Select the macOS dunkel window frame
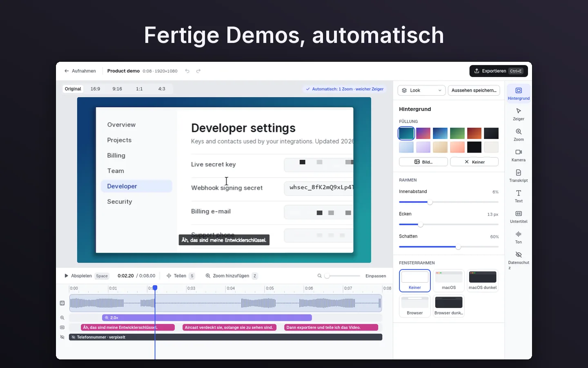This screenshot has height=368, width=588. click(483, 280)
